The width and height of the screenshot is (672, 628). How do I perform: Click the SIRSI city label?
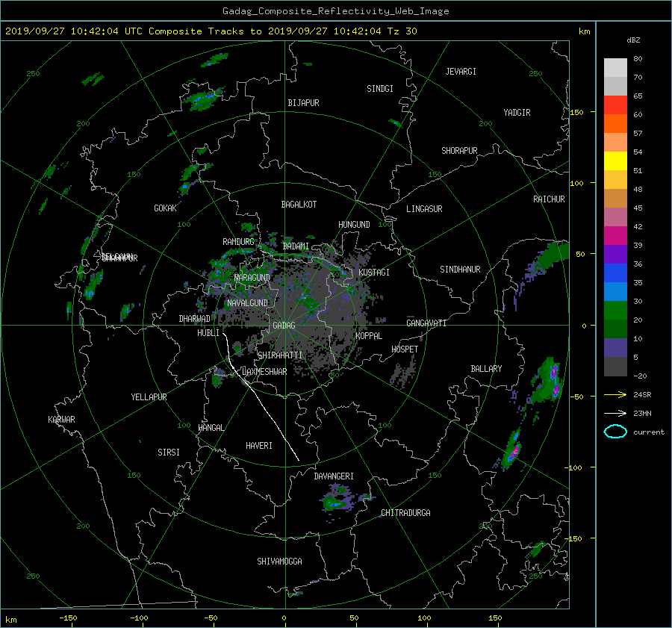tap(169, 453)
